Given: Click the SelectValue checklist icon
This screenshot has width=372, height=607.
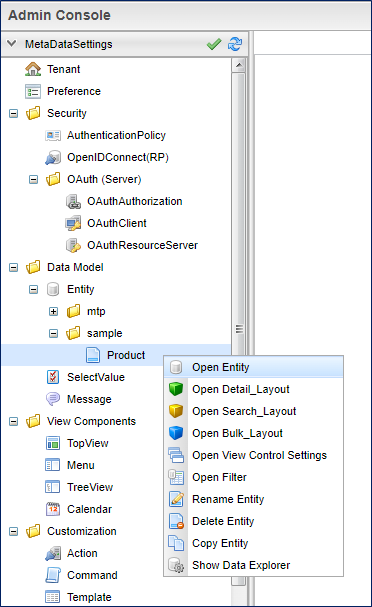Looking at the screenshot, I should pos(53,377).
